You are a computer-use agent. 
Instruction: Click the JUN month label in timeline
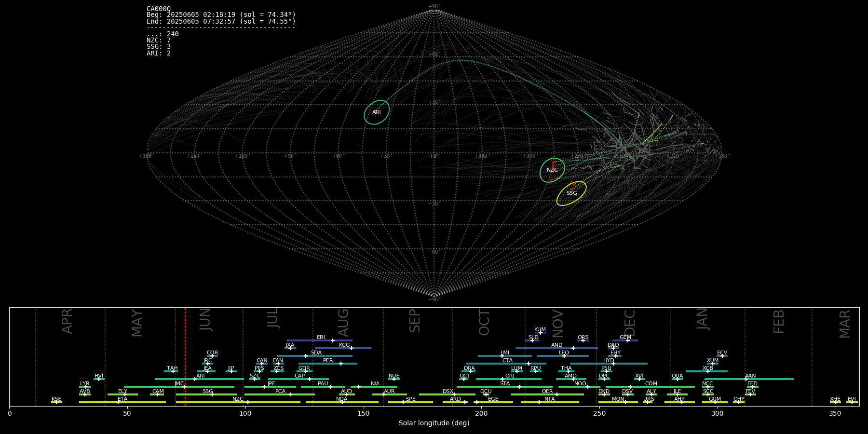pos(205,320)
